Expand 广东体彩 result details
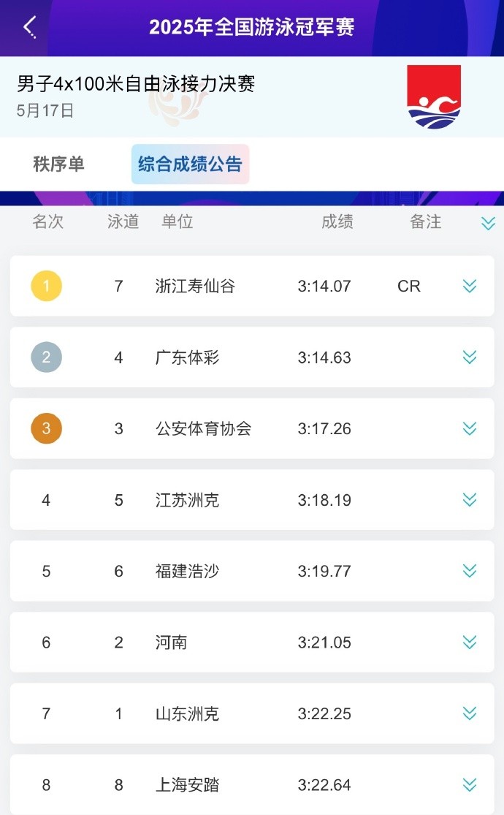Viewport: 504px width, 815px height. [x=469, y=357]
